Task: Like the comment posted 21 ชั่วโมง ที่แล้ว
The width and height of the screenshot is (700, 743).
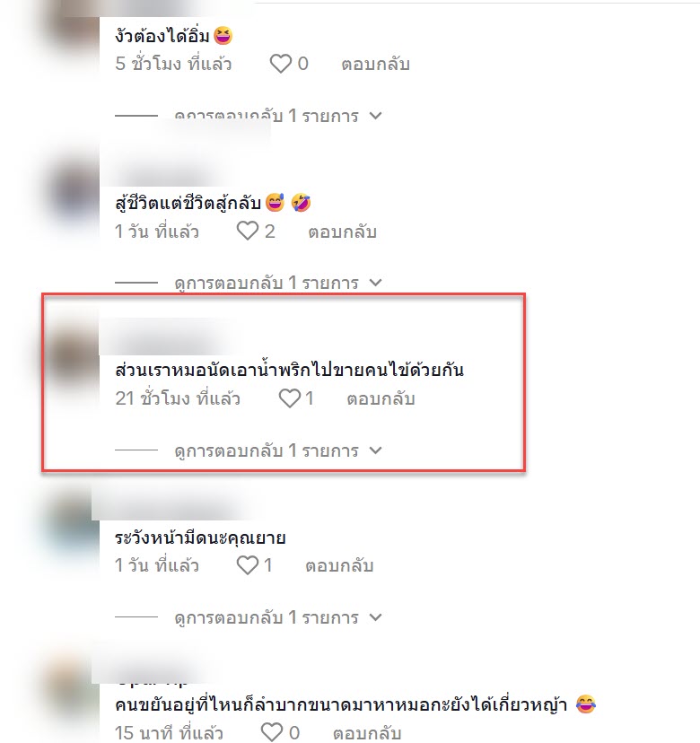Action: (x=290, y=398)
